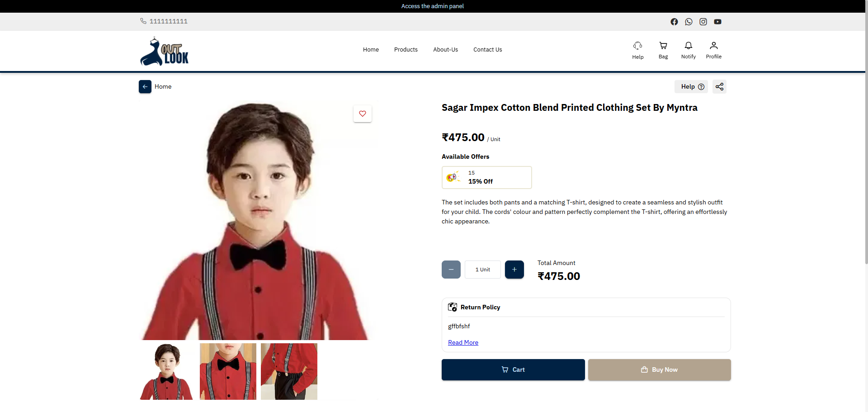The image size is (868, 412).
Task: Decrease quantity with the minus button
Action: pos(451,270)
